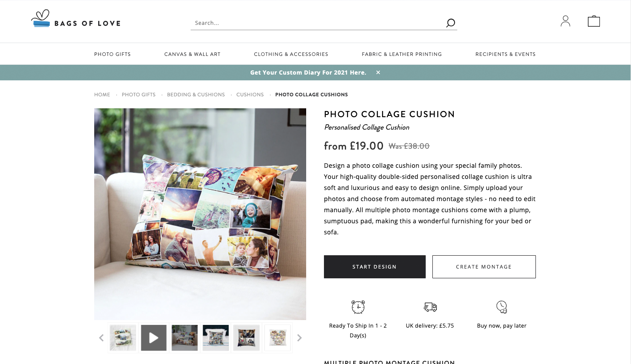The width and height of the screenshot is (631, 364).
Task: Select the first cushion thumbnail
Action: tap(123, 338)
